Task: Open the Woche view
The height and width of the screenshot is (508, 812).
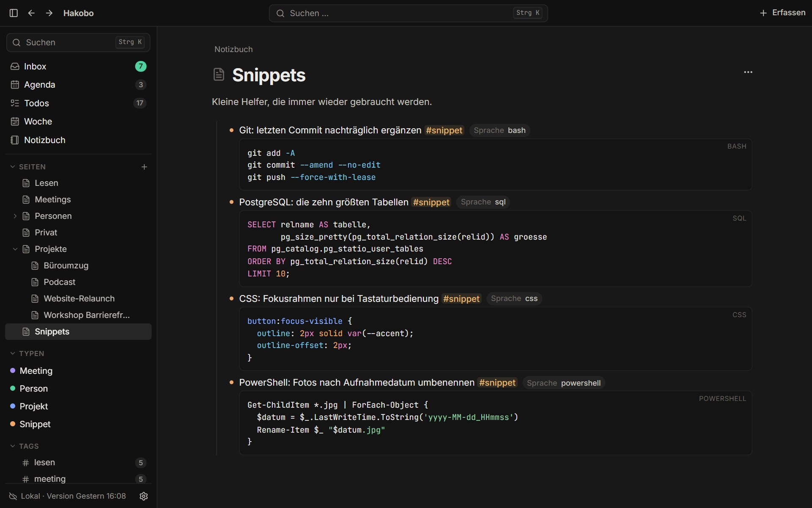Action: coord(78,121)
